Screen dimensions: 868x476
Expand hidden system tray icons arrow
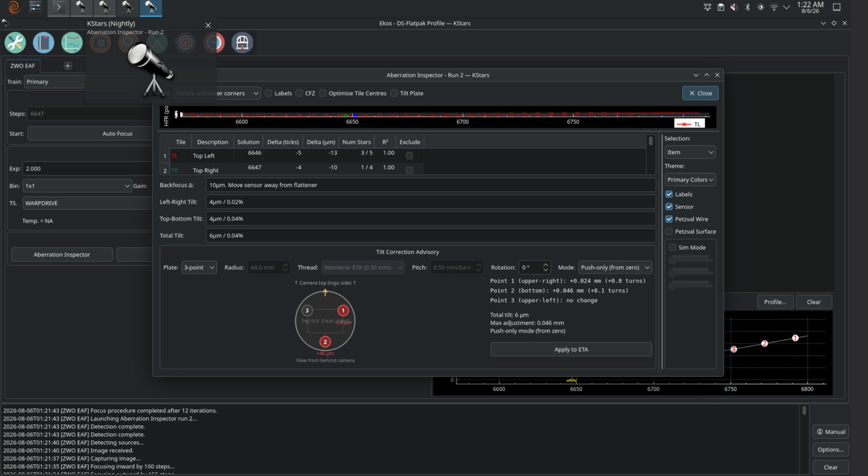[x=786, y=8]
